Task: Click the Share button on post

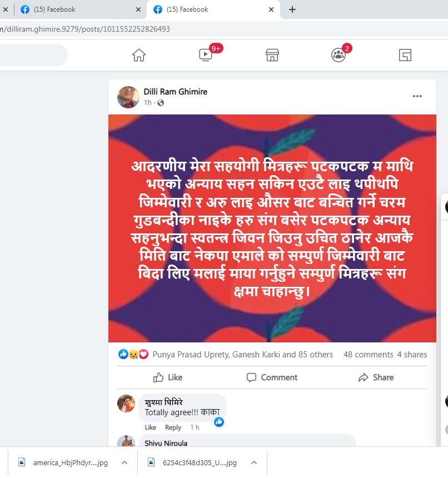Action: pyautogui.click(x=376, y=377)
